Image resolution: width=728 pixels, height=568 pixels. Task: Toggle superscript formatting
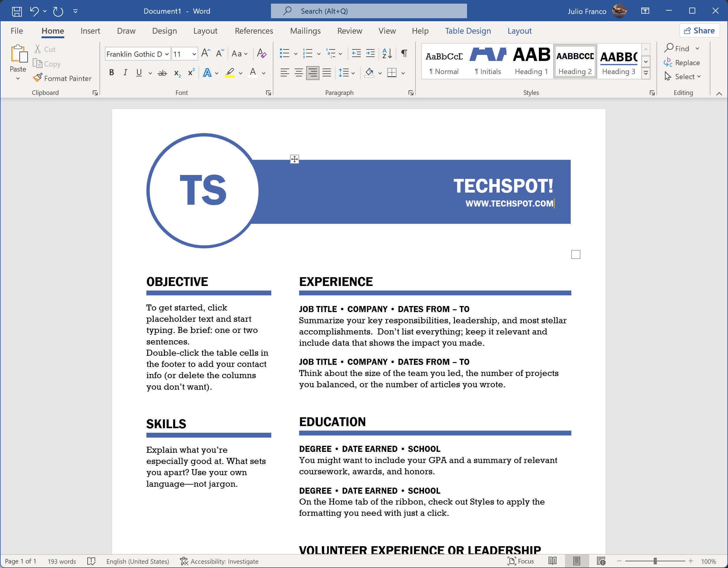tap(190, 72)
